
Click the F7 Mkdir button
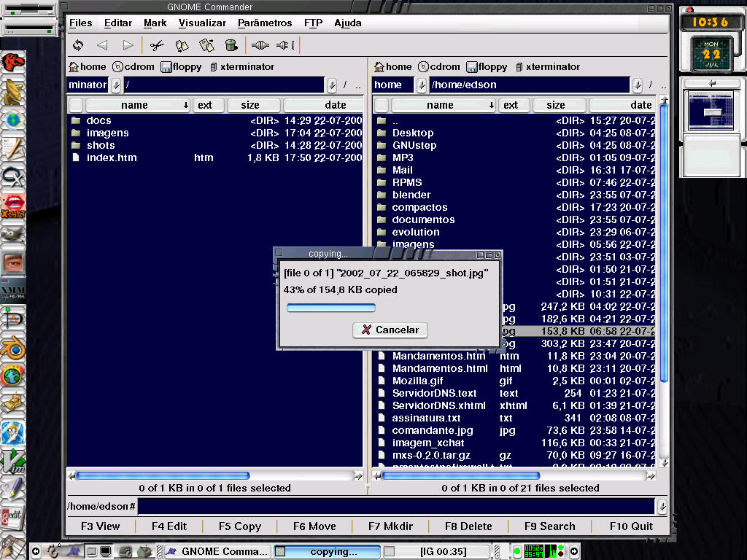(x=391, y=526)
